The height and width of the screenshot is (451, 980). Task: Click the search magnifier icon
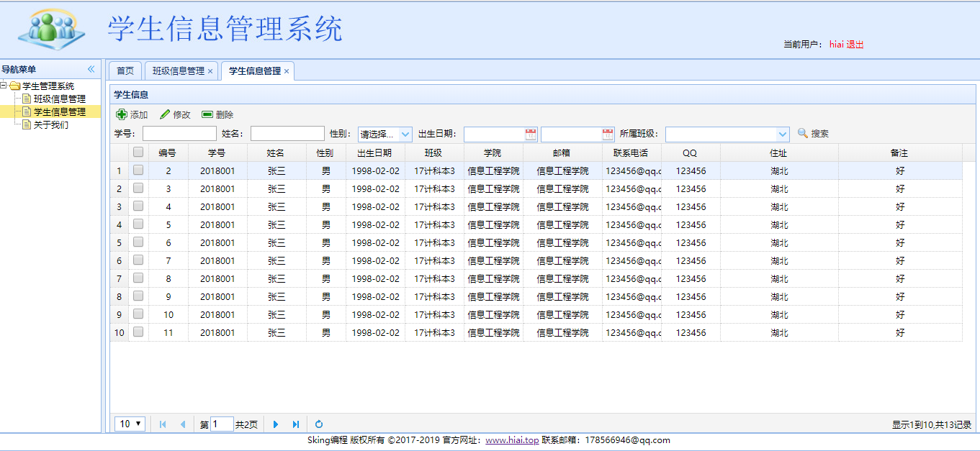click(x=803, y=133)
